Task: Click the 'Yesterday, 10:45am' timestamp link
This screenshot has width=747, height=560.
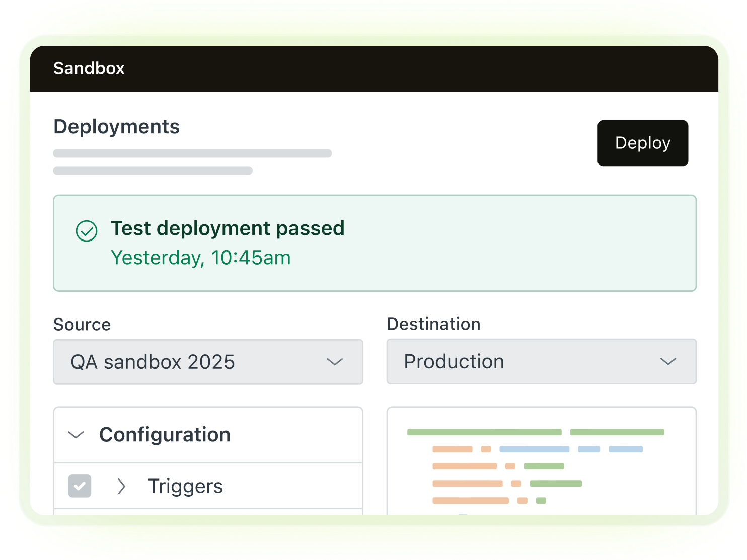Action: pyautogui.click(x=201, y=258)
